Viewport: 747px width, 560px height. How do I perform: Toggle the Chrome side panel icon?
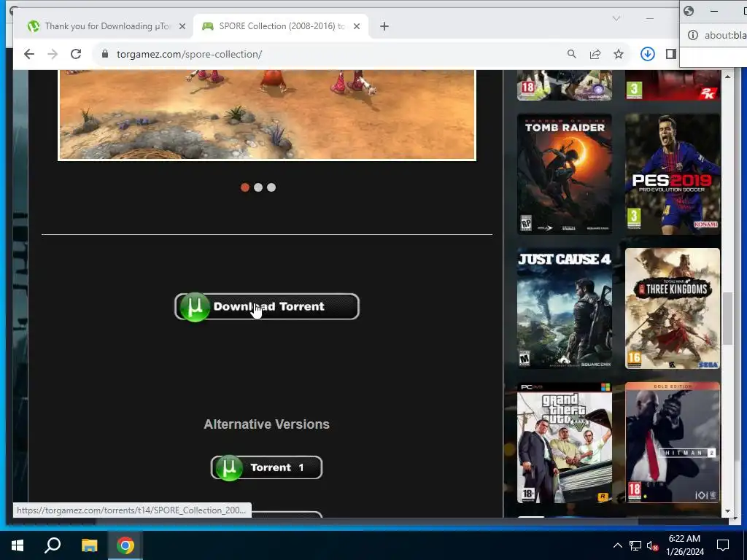click(x=671, y=54)
